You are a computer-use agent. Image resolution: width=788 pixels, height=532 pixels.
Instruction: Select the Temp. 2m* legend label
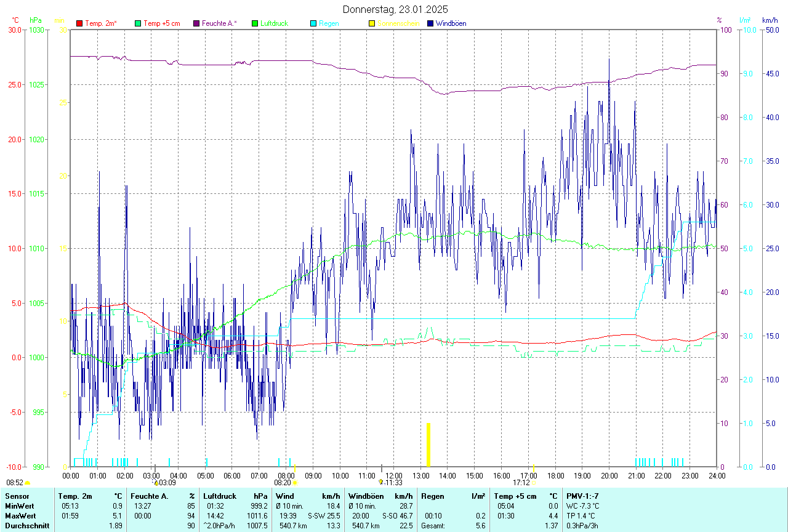click(101, 23)
